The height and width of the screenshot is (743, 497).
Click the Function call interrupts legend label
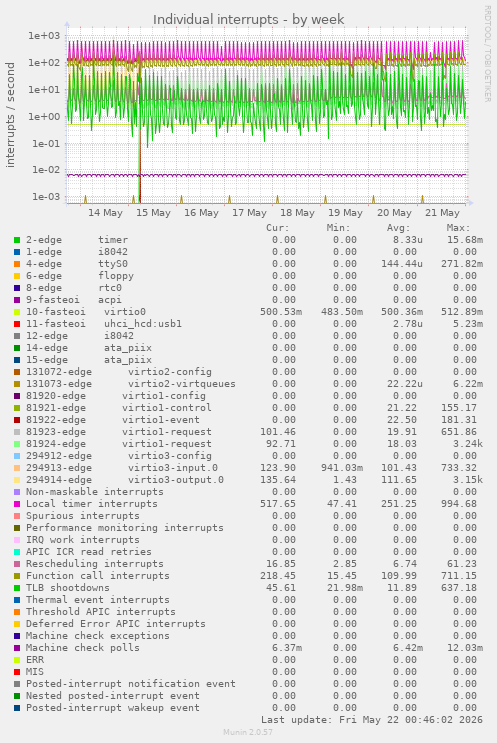(x=98, y=576)
